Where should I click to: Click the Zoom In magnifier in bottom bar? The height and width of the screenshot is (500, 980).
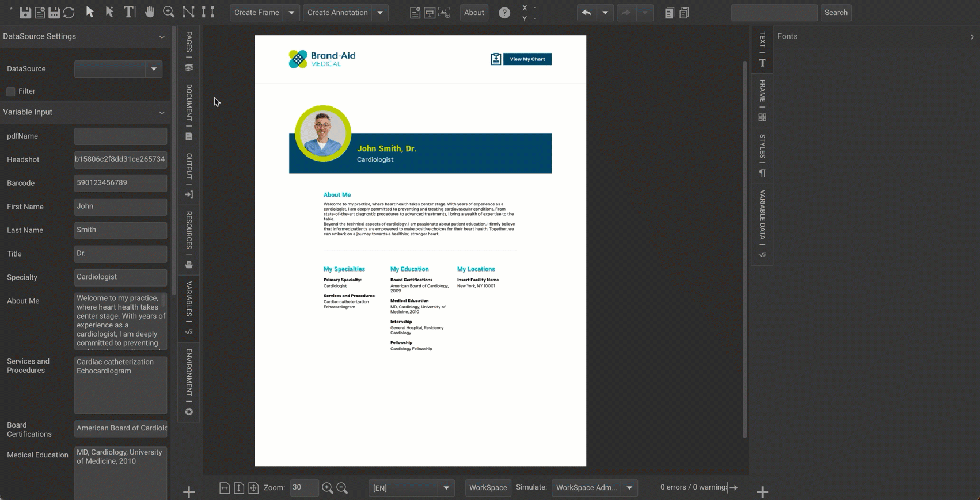click(x=328, y=488)
